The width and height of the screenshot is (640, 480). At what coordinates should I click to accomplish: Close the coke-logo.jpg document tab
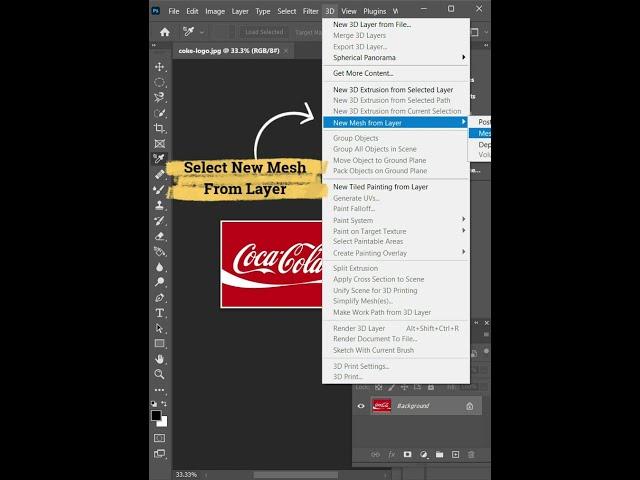[x=286, y=51]
